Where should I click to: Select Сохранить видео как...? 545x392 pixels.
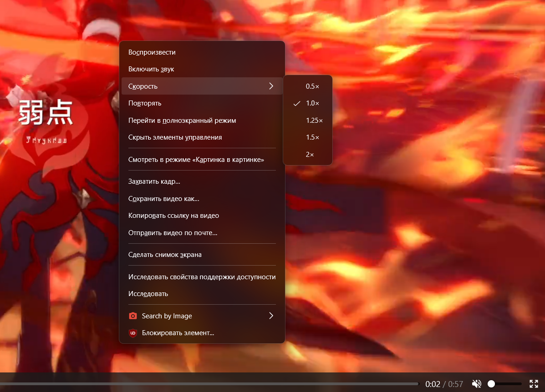(x=202, y=199)
